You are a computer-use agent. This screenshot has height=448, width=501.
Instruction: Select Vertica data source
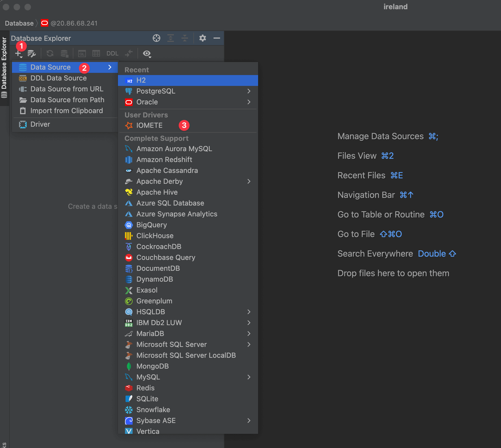188,430
